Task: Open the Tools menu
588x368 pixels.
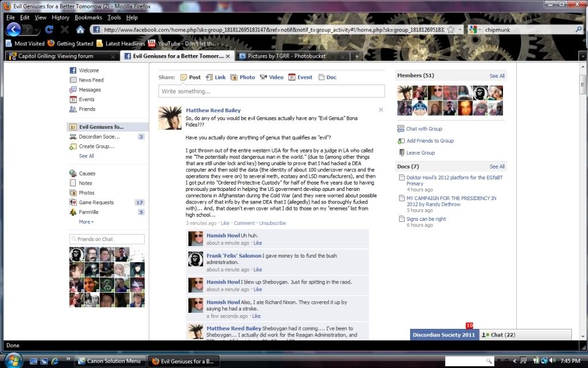Action: point(114,17)
